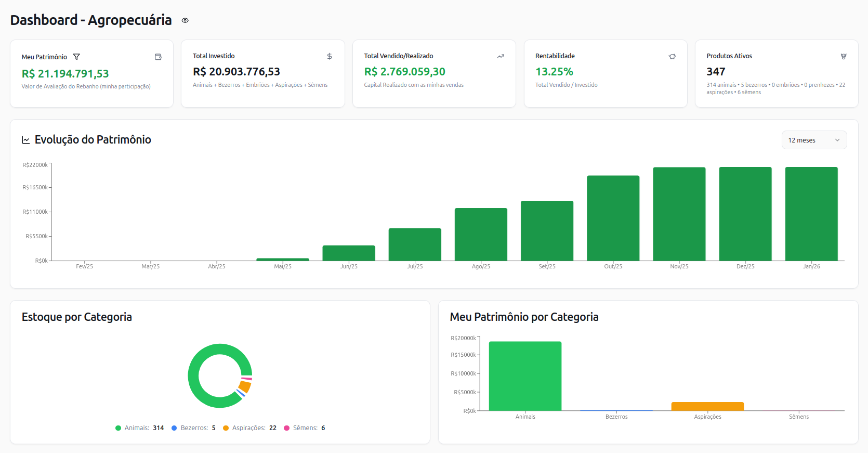Select the Jan/26 bar in evolution chart
This screenshot has height=453, width=868.
tap(811, 214)
